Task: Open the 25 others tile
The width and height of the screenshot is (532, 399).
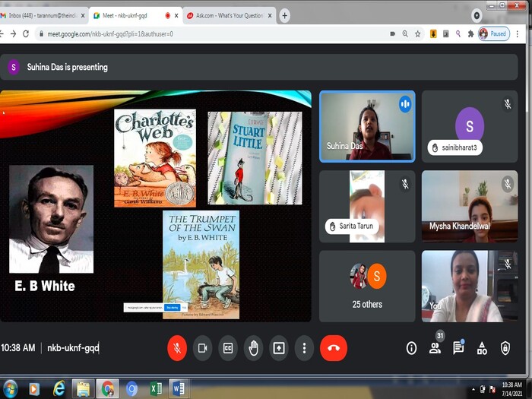Action: tap(367, 286)
